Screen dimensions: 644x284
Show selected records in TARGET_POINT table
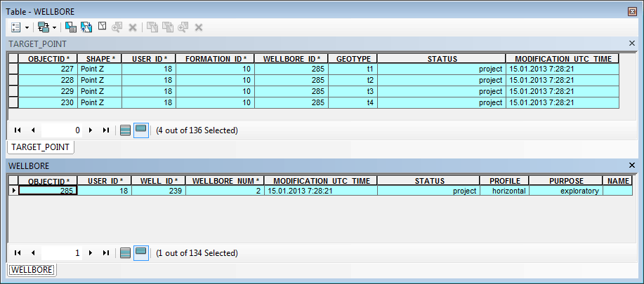(x=140, y=130)
